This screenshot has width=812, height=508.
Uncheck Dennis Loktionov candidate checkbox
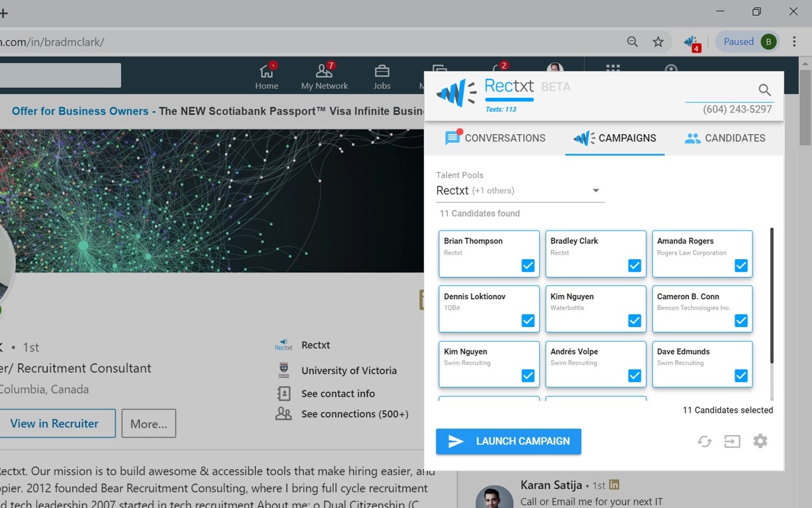528,321
